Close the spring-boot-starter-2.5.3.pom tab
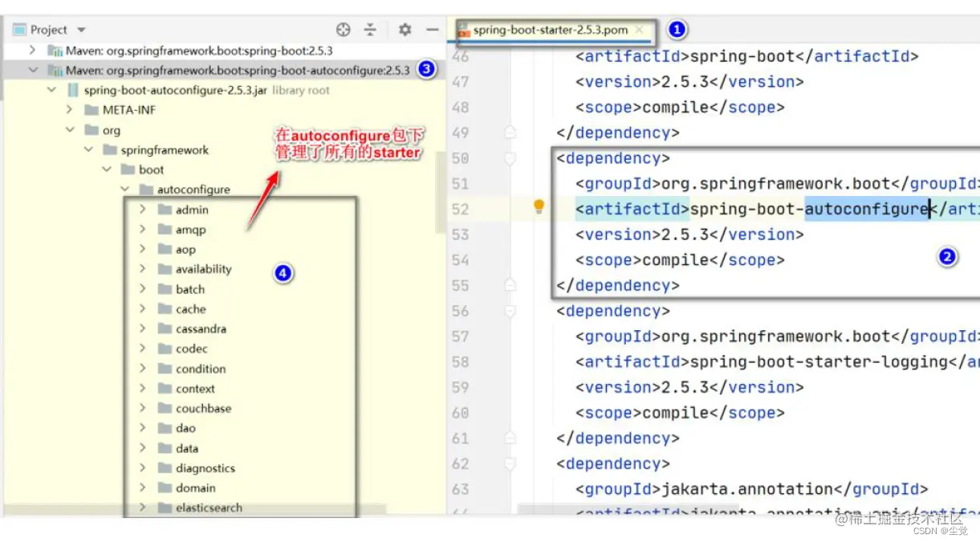This screenshot has width=980, height=543. click(640, 30)
